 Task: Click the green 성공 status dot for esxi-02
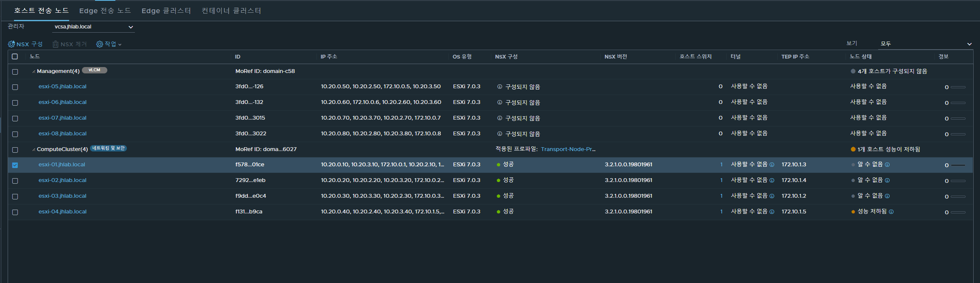pyautogui.click(x=498, y=180)
